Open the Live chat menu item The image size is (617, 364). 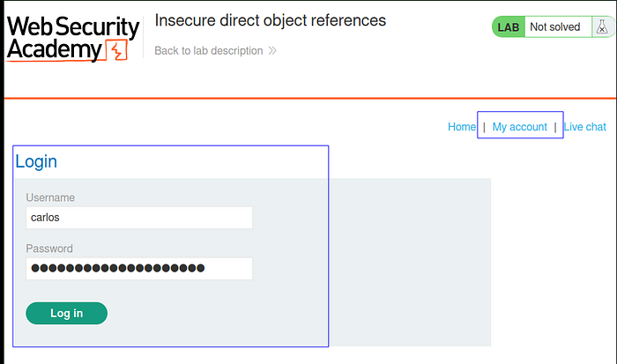coord(584,127)
